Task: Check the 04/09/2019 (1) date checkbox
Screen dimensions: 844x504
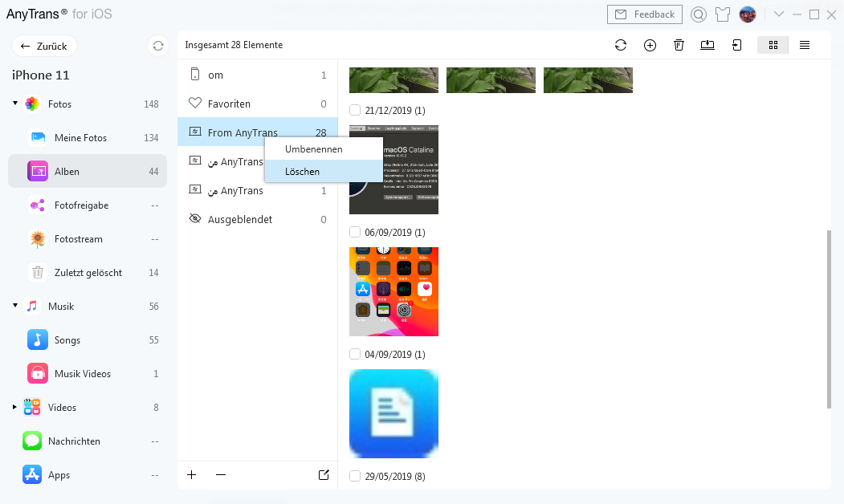Action: tap(355, 354)
